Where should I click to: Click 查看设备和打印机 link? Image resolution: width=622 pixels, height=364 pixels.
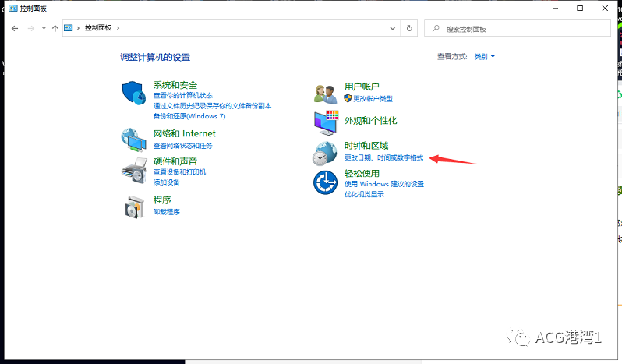pos(179,171)
